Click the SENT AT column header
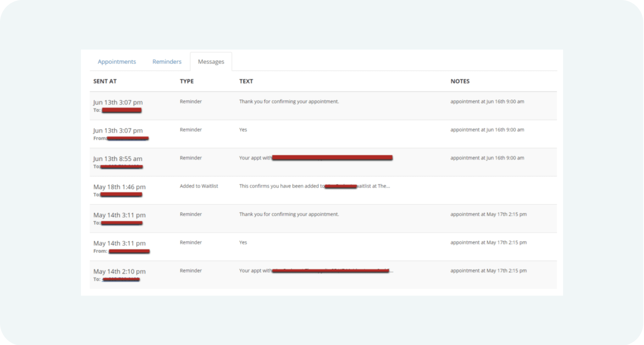The image size is (644, 345). pyautogui.click(x=105, y=81)
